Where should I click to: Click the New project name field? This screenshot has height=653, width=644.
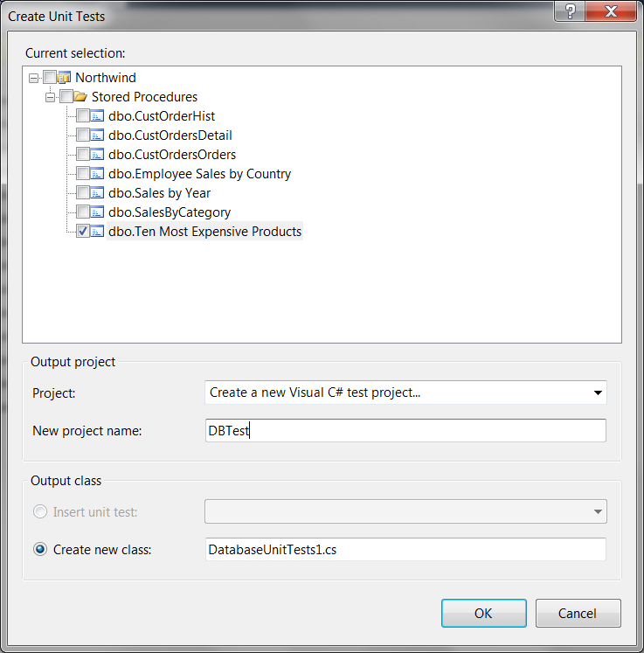pyautogui.click(x=405, y=431)
